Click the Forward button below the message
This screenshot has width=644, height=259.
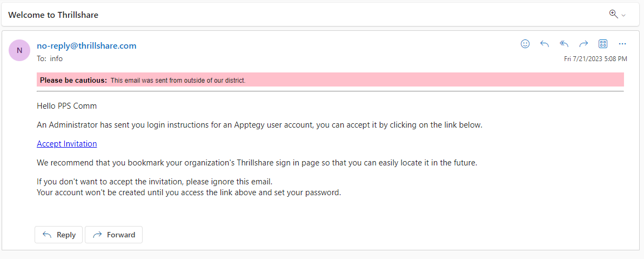coord(114,235)
